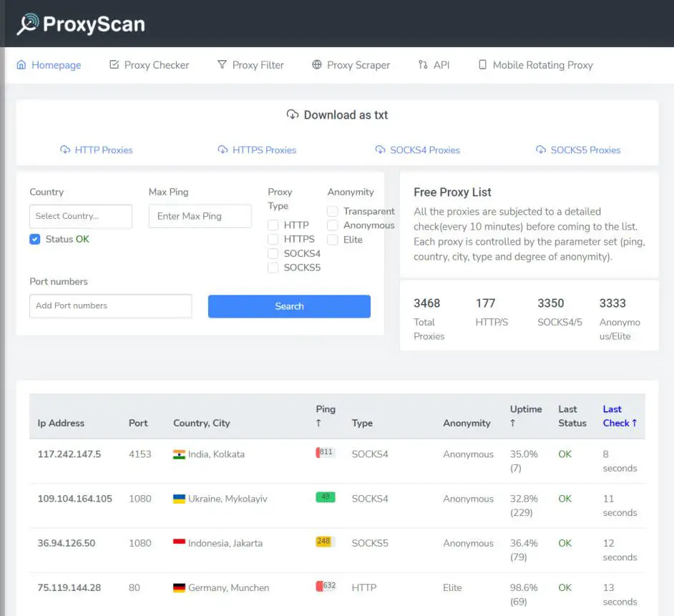Switch to the Proxy Checker page
The image size is (674, 616).
click(156, 64)
